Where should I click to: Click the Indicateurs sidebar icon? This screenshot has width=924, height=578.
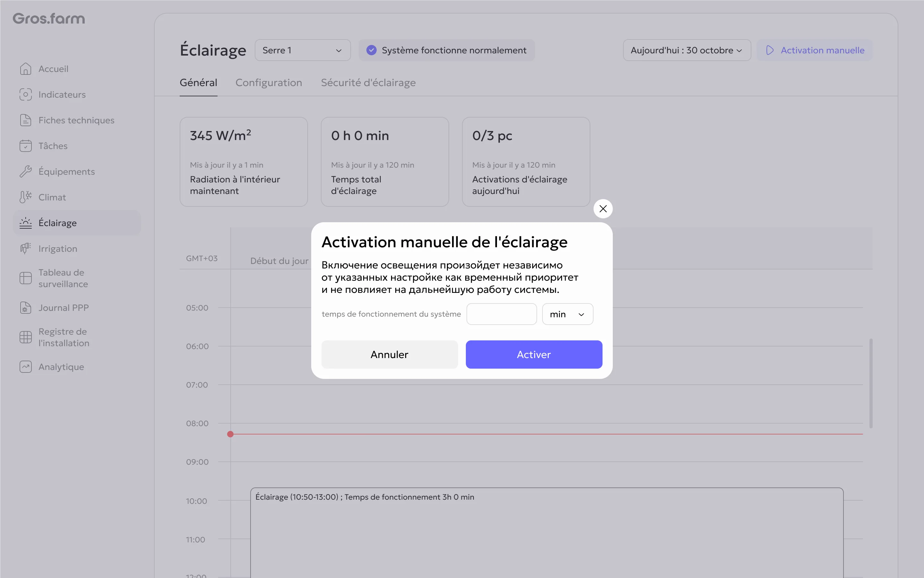(25, 94)
